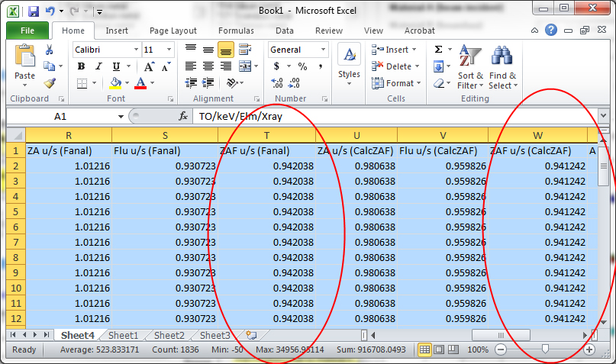
Task: Click the zoom slider handle
Action: (545, 350)
